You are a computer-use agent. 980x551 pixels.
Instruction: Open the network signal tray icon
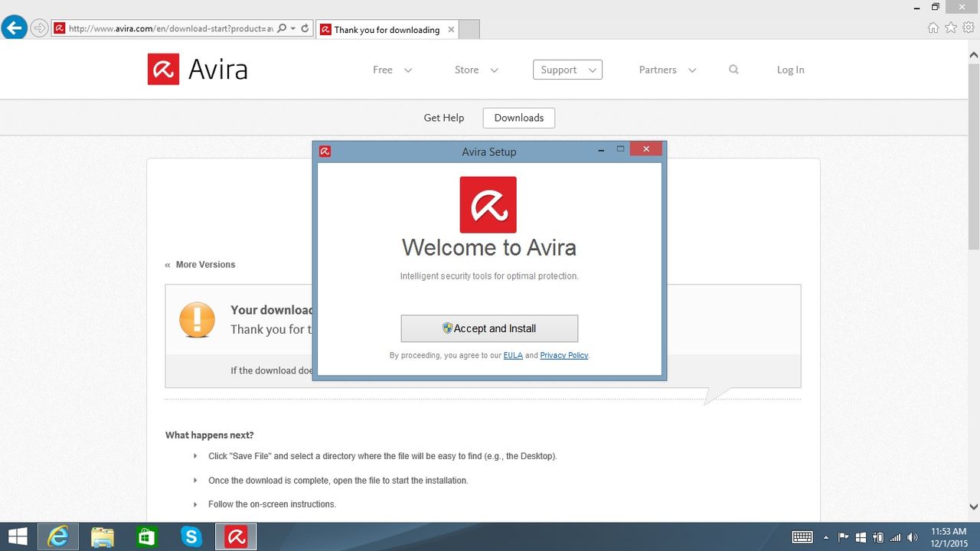[895, 537]
